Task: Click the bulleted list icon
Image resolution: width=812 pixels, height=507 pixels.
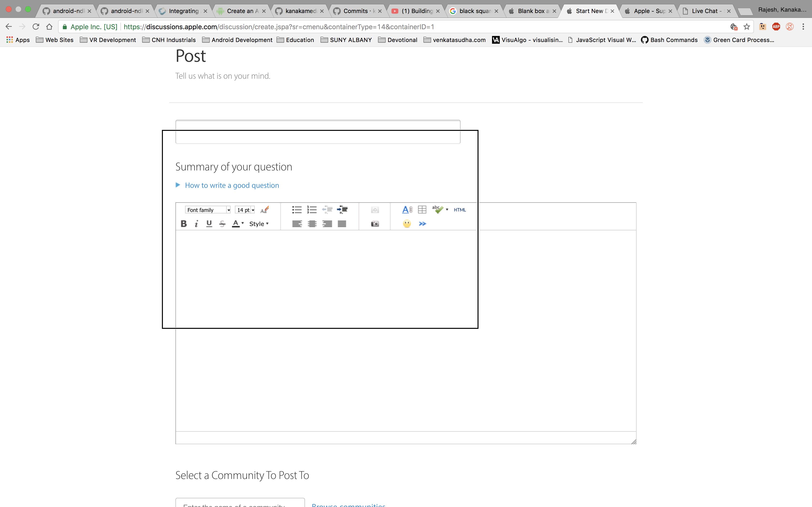Action: coord(297,210)
